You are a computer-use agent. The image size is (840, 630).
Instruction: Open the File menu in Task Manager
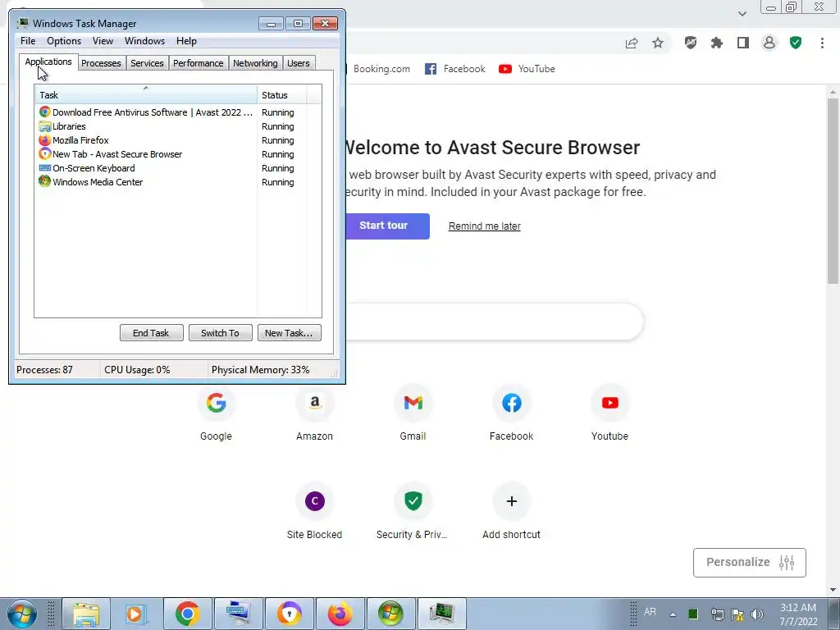click(28, 41)
